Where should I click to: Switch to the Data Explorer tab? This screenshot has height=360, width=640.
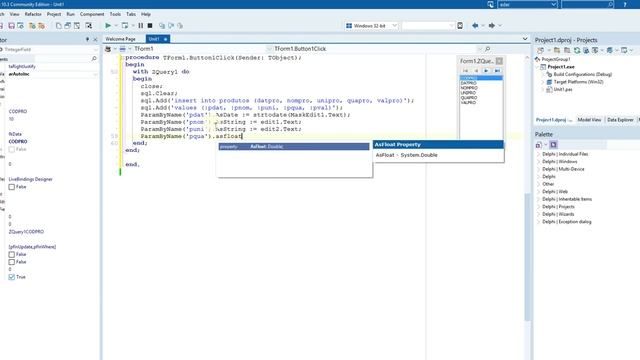[x=620, y=120]
